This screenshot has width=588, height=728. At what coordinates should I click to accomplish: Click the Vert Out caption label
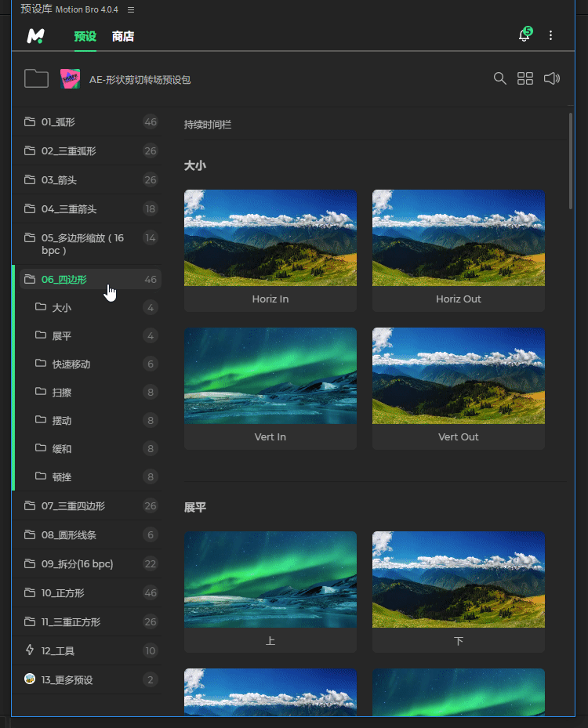(459, 437)
